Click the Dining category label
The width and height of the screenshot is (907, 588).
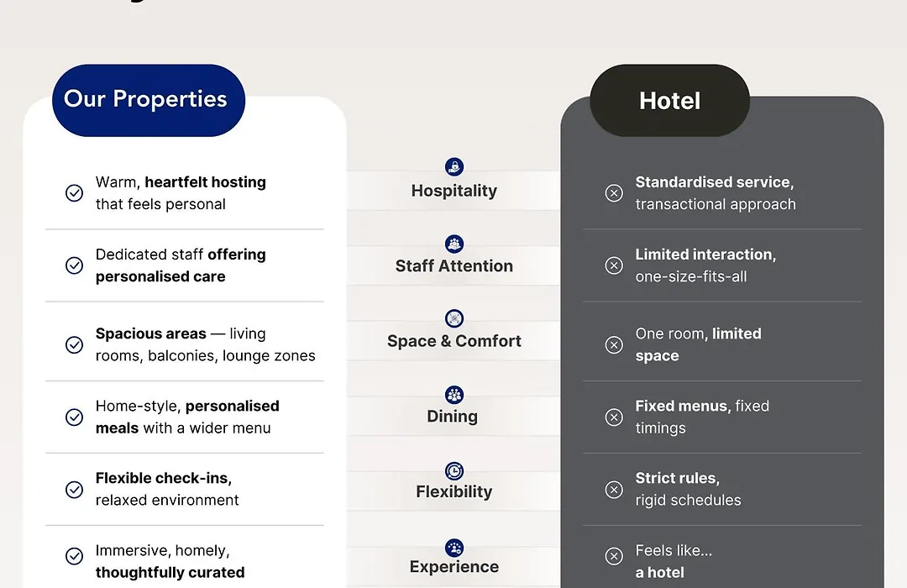pos(453,416)
